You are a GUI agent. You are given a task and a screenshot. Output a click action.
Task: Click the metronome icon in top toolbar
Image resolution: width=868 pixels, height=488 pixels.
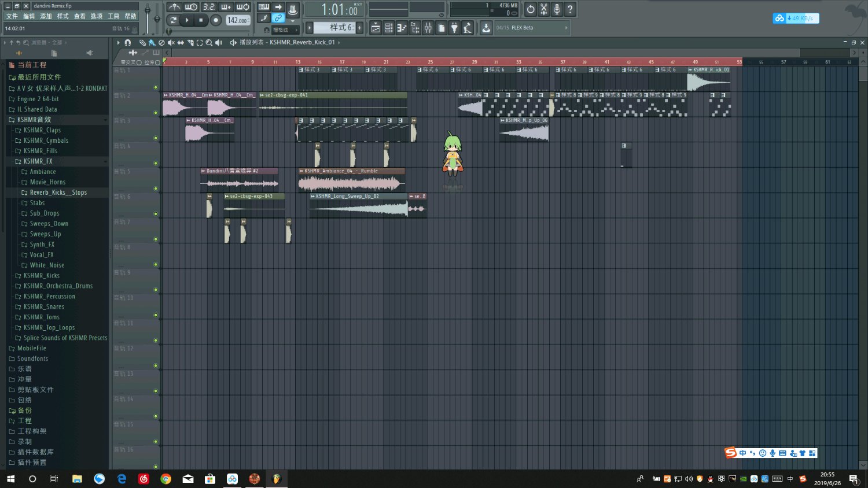click(174, 7)
